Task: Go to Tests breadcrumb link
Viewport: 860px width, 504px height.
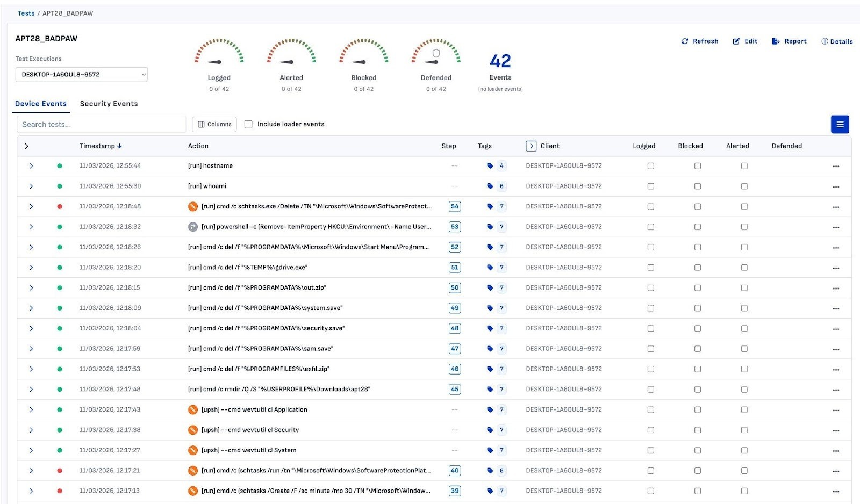Action: coord(26,13)
